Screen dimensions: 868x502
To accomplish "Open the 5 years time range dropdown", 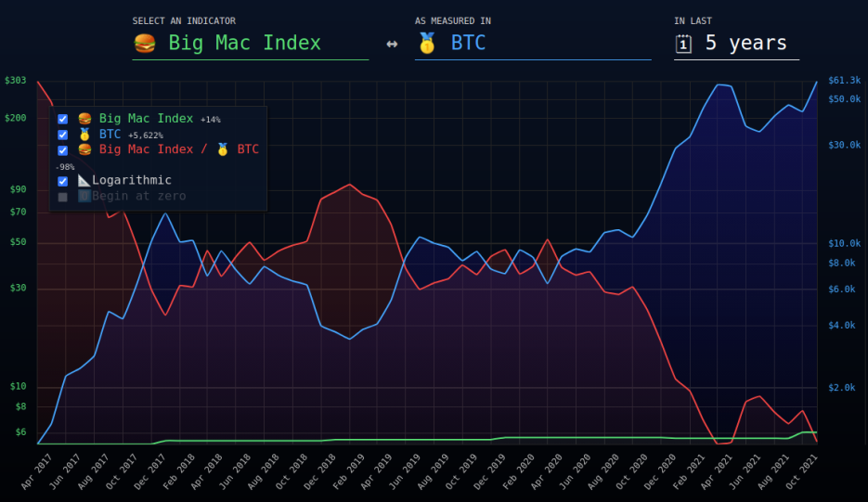I will [737, 44].
